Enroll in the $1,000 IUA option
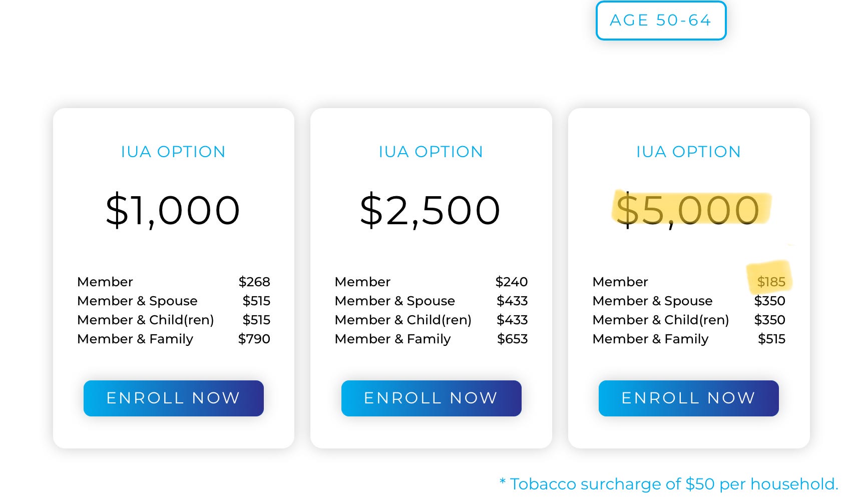 [x=174, y=398]
